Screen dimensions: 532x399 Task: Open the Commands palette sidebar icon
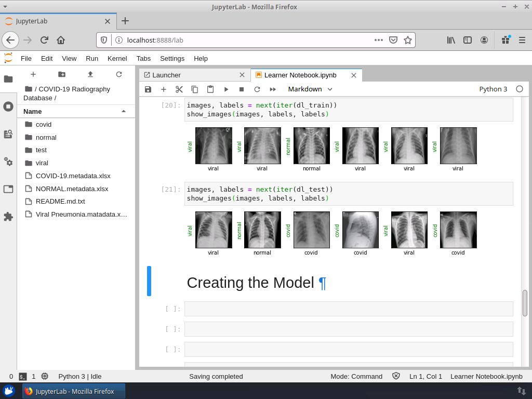click(8, 134)
